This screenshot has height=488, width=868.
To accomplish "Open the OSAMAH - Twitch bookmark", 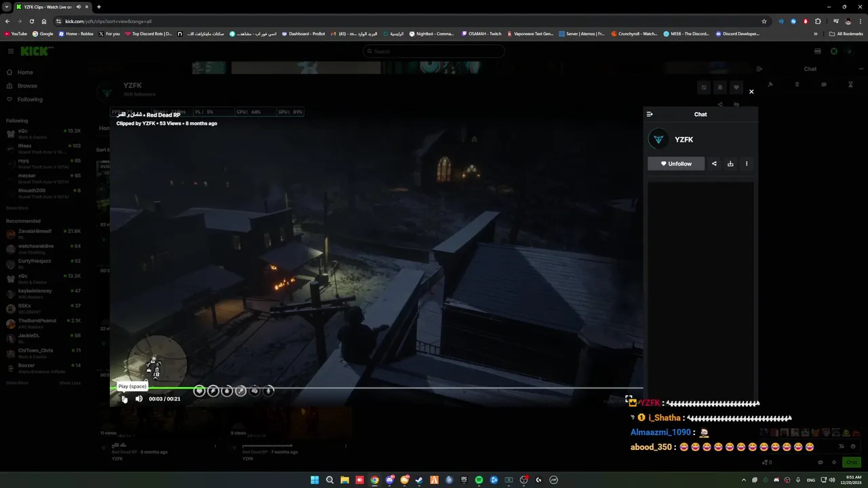I will (x=481, y=34).
